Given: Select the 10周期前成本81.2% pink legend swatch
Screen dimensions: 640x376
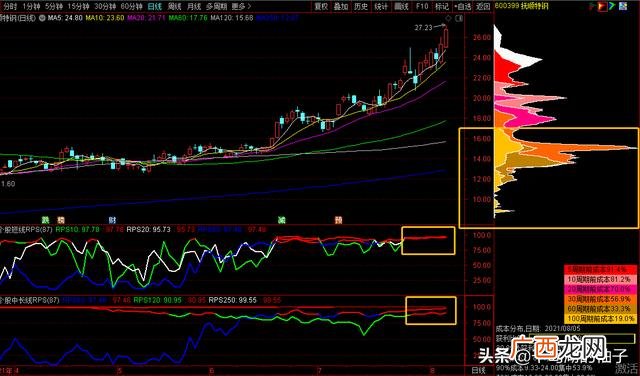Looking at the screenshot, I should (x=600, y=280).
